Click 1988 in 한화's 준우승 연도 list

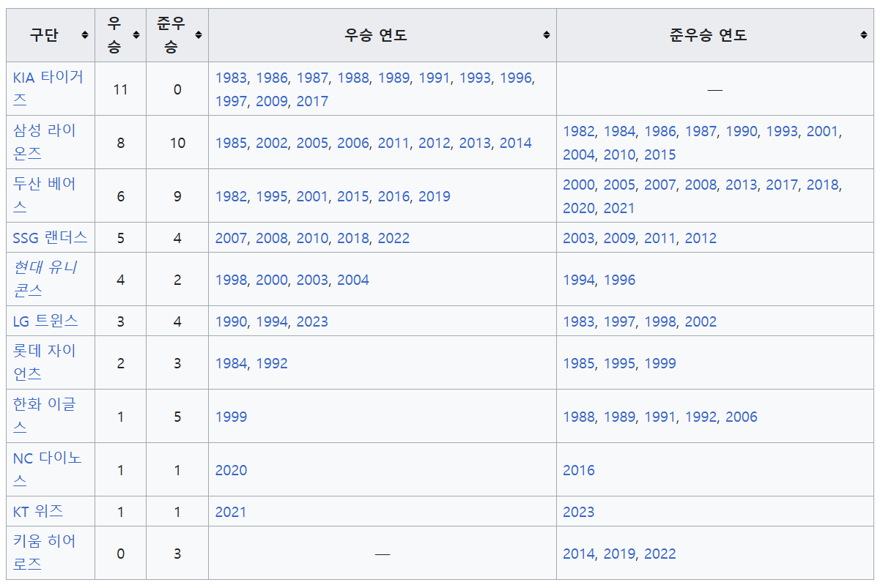click(579, 417)
